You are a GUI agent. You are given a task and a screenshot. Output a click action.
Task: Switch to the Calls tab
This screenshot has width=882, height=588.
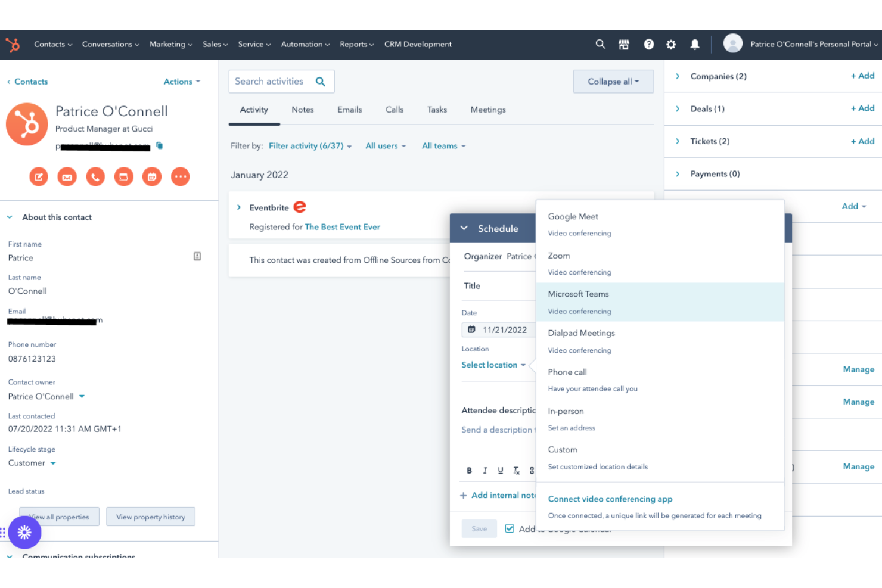tap(395, 110)
